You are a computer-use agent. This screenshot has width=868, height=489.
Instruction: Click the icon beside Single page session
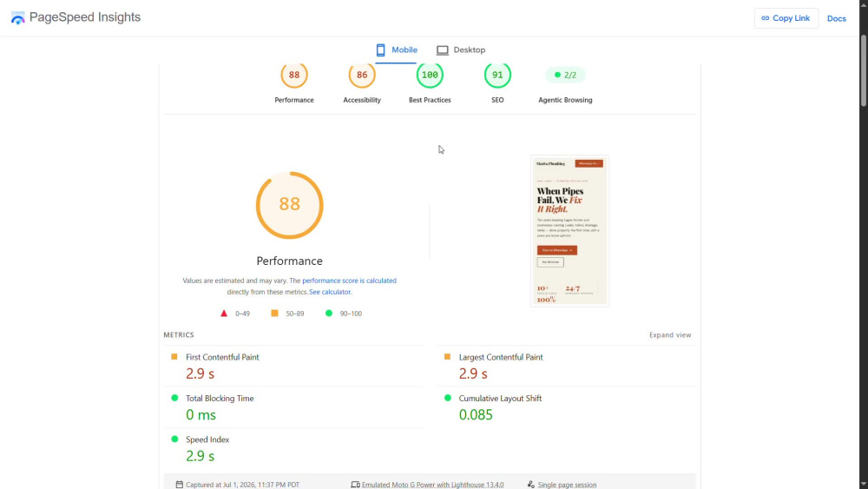tap(531, 485)
